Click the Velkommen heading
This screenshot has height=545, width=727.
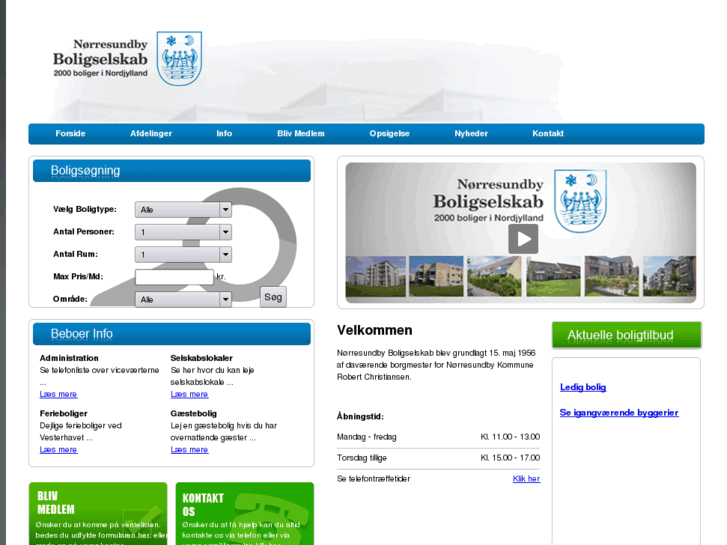tap(375, 330)
